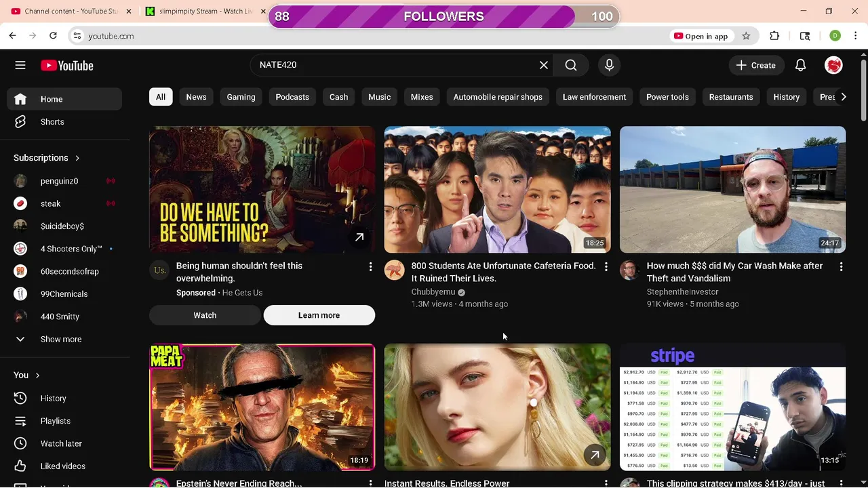Open the stripe clipping strategy thumbnail
The height and width of the screenshot is (488, 868).
[x=732, y=407]
